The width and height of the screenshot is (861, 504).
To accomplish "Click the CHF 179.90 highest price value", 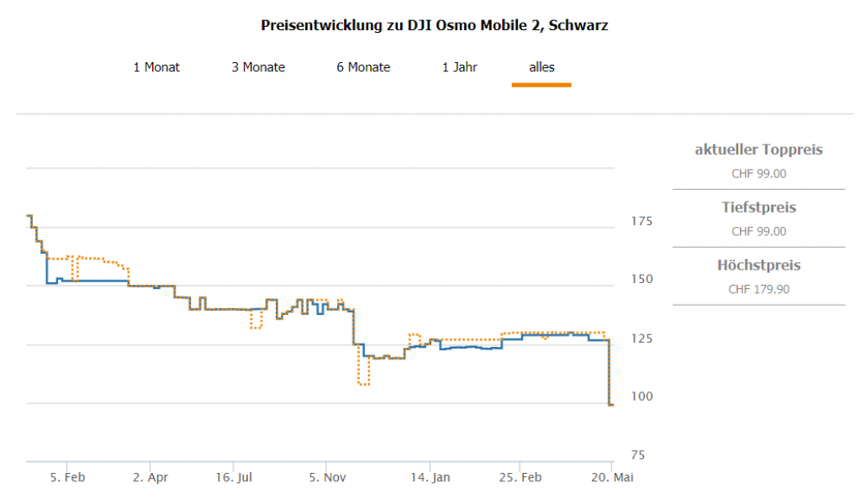I will point(758,289).
